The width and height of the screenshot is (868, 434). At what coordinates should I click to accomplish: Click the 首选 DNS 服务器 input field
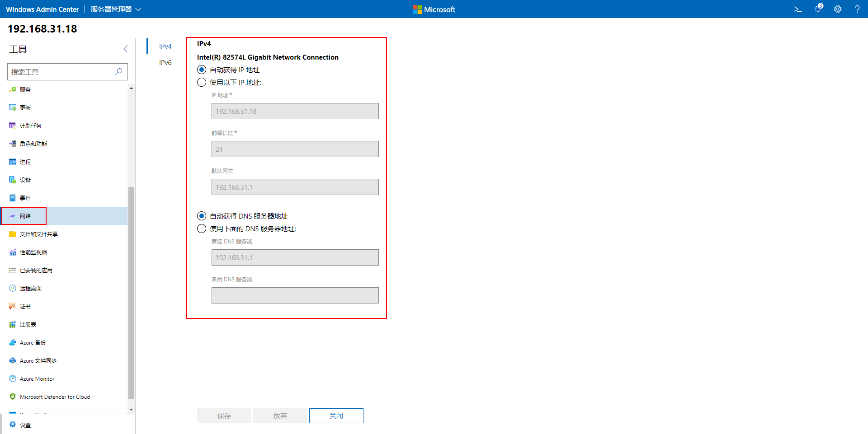pos(295,257)
